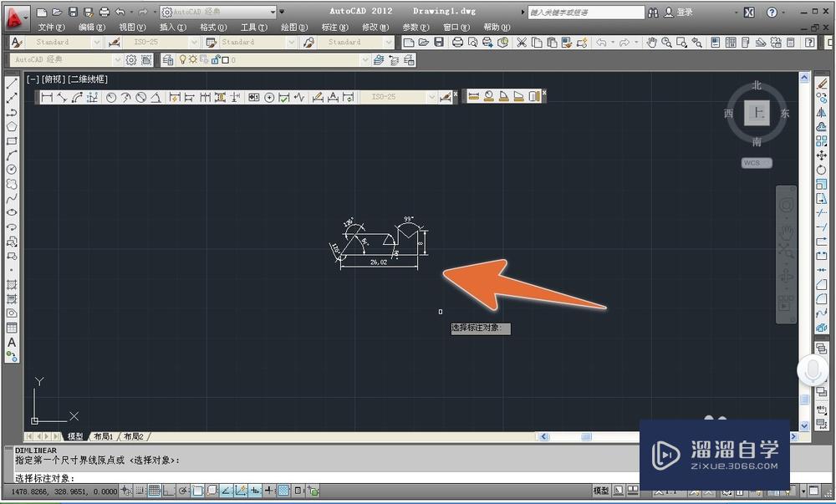Toggle Grid Display in the status bar

[x=155, y=490]
